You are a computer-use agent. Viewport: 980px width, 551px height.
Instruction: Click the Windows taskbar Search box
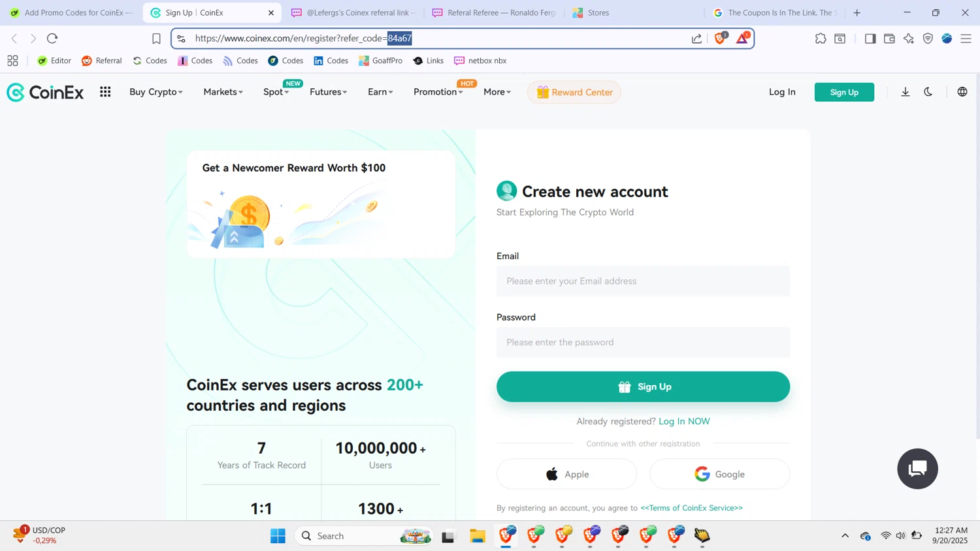[363, 536]
